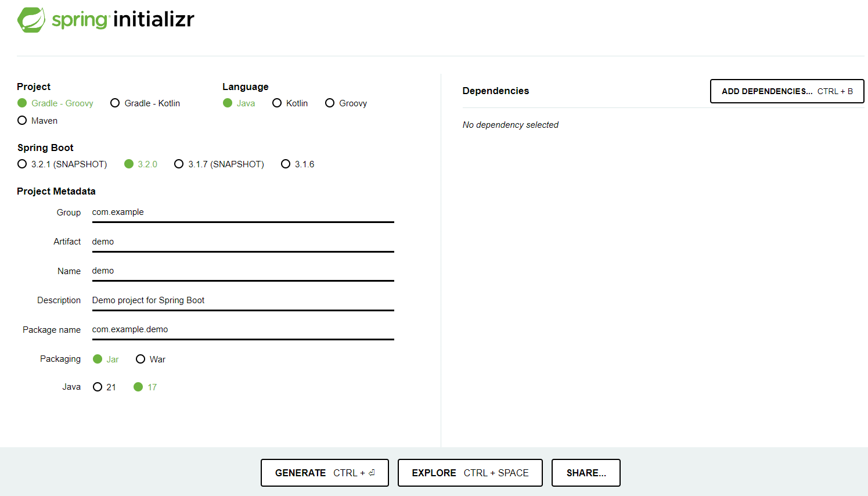Focus the Artifact input field
Viewport: 868px width, 496px height.
coord(243,242)
